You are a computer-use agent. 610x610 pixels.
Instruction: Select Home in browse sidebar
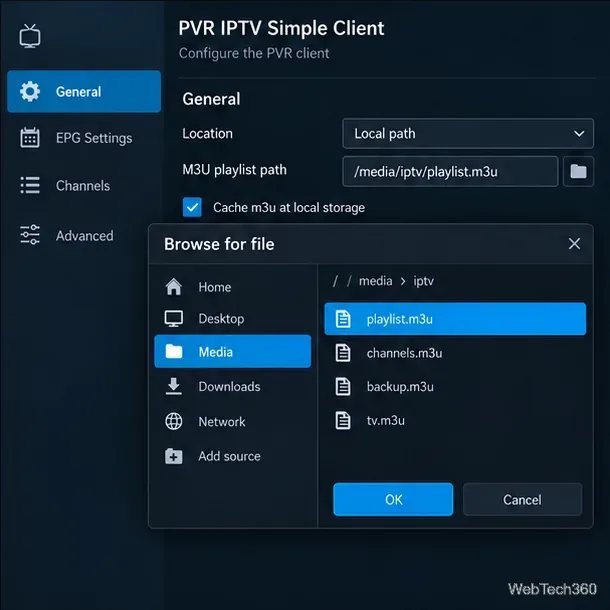[233, 287]
